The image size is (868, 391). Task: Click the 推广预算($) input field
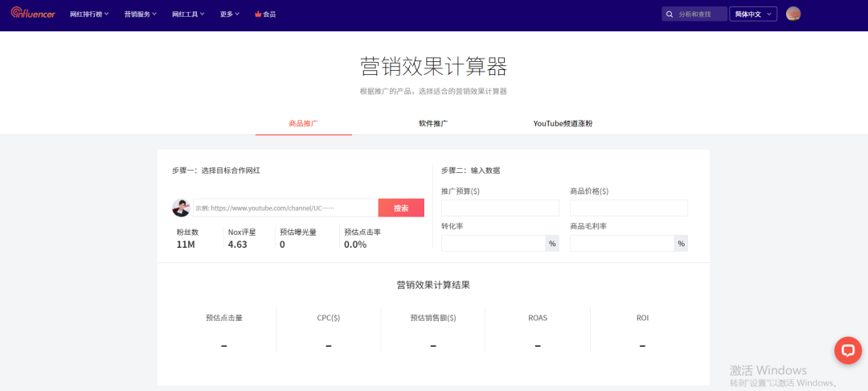click(x=500, y=208)
